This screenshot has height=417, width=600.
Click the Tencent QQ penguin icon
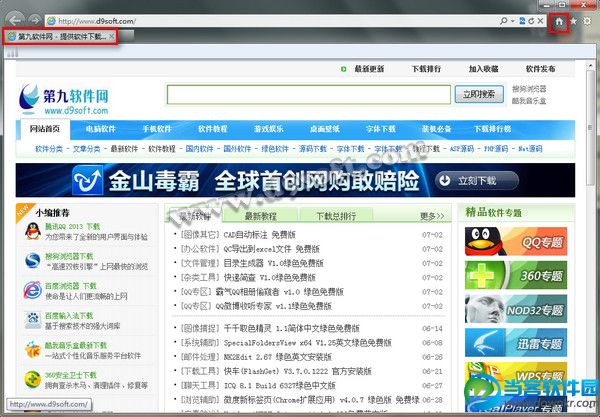click(33, 231)
